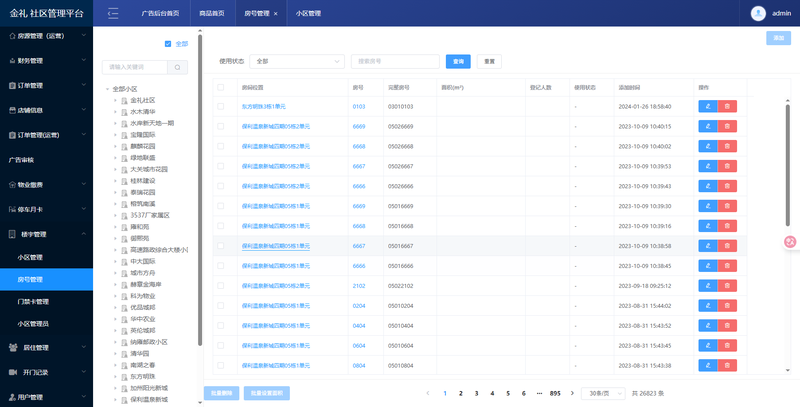Select the checkbox for the room 0103 row
This screenshot has width=800, height=407.
pos(220,106)
